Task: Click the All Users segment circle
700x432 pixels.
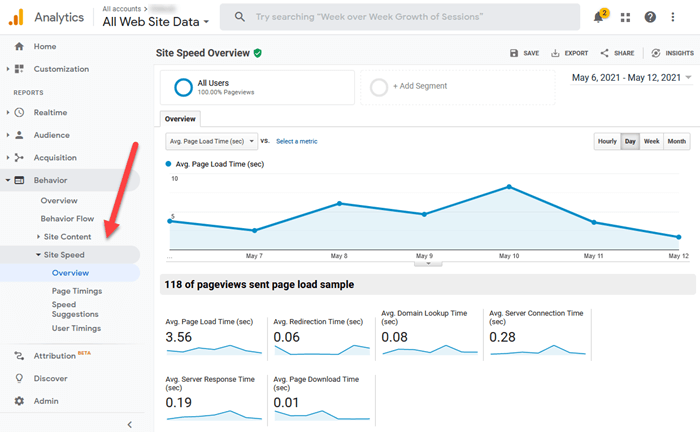Action: (x=183, y=87)
